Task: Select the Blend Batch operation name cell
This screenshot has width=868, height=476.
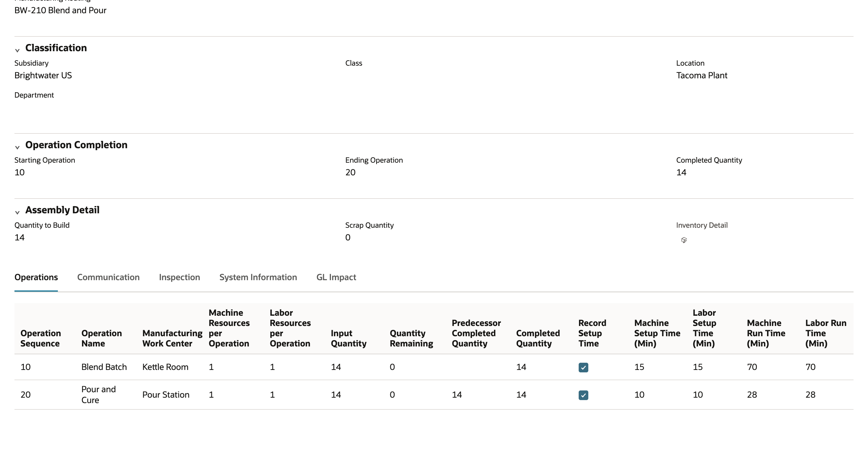Action: coord(104,367)
